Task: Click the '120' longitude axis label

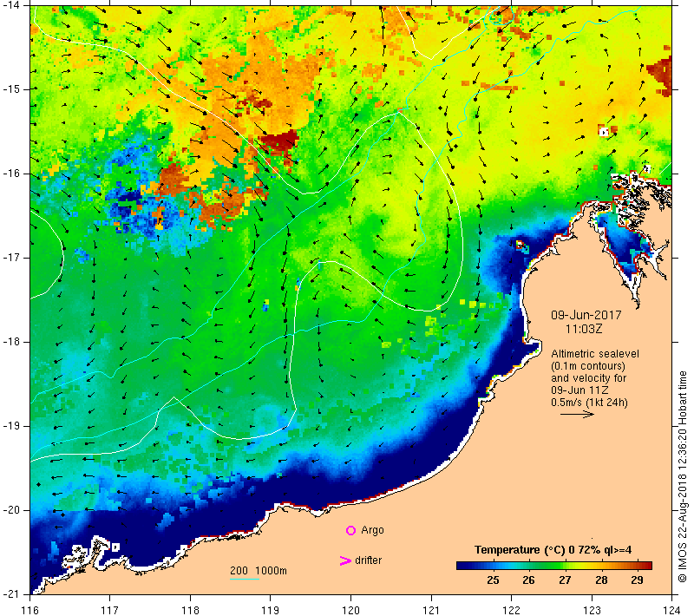Action: click(350, 610)
